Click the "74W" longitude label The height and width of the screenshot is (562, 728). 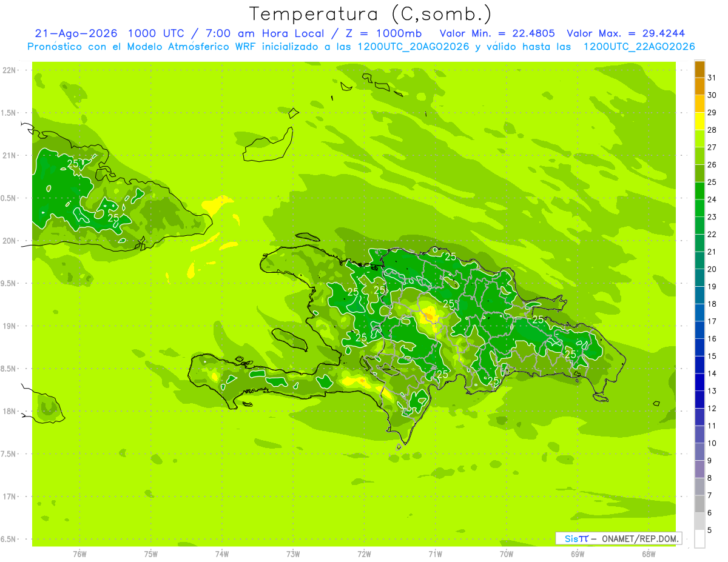click(x=222, y=554)
